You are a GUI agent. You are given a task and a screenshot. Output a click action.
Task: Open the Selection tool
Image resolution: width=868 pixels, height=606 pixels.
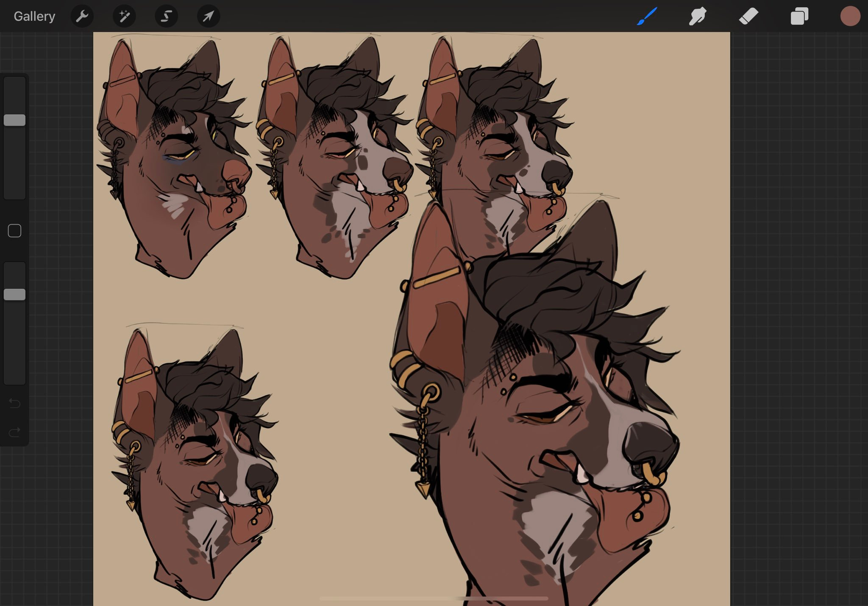[x=166, y=17]
